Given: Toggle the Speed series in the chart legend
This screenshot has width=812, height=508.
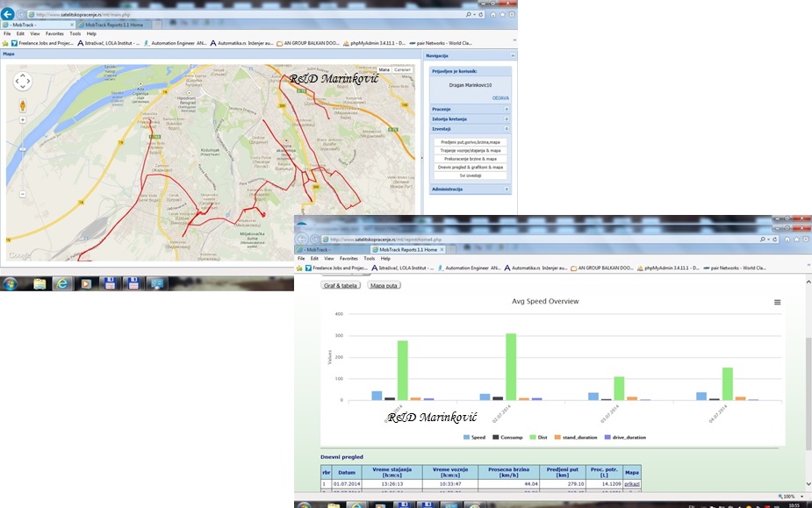Looking at the screenshot, I should 474,437.
